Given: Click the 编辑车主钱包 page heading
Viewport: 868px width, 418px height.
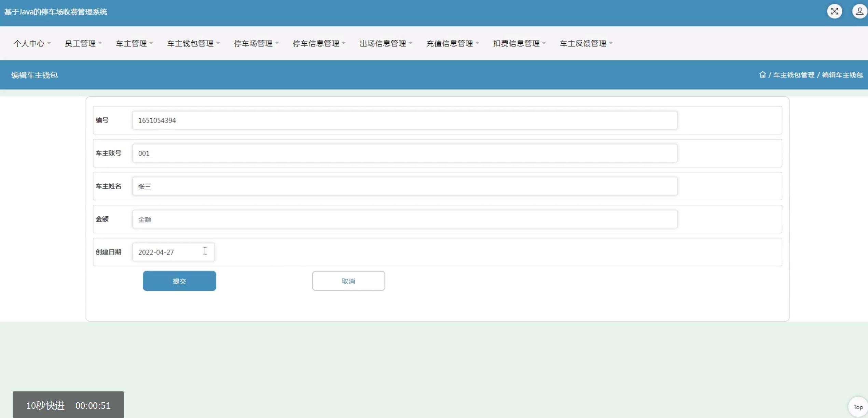Looking at the screenshot, I should 35,75.
